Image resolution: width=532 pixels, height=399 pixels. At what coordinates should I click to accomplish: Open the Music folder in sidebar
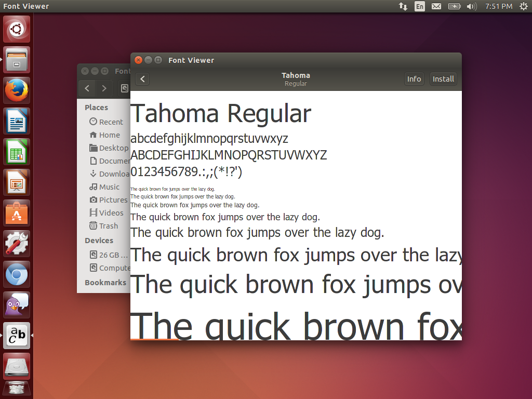[109, 187]
